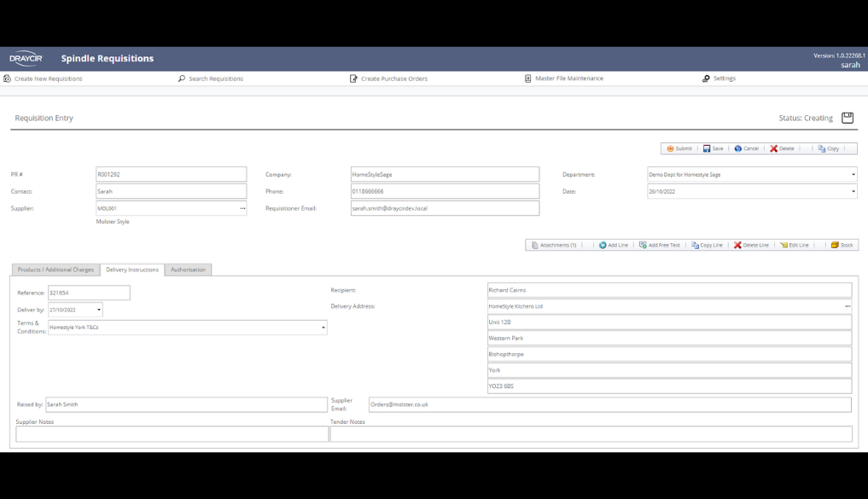Open the Date picker dropdown

(x=853, y=191)
